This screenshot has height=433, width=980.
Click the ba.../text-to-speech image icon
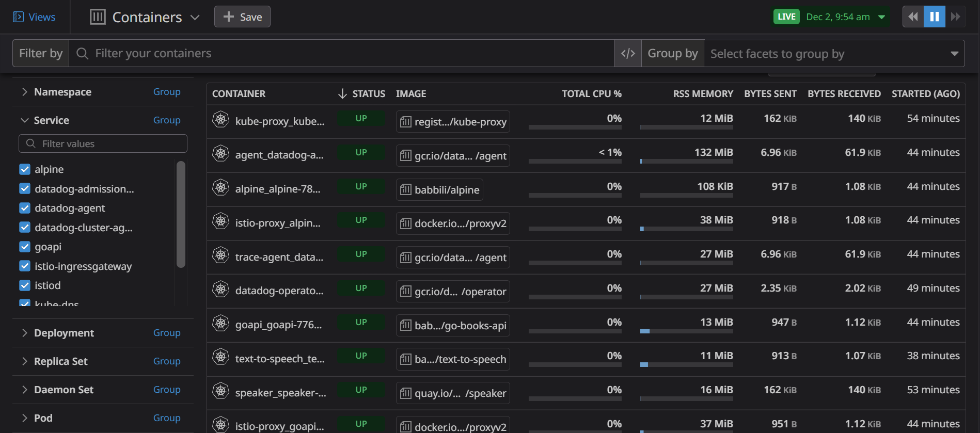406,359
